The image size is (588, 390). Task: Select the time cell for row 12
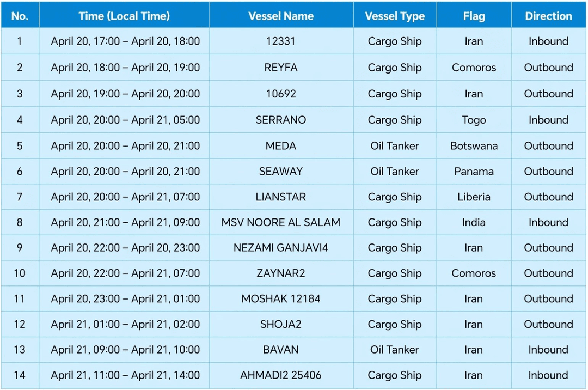125,324
